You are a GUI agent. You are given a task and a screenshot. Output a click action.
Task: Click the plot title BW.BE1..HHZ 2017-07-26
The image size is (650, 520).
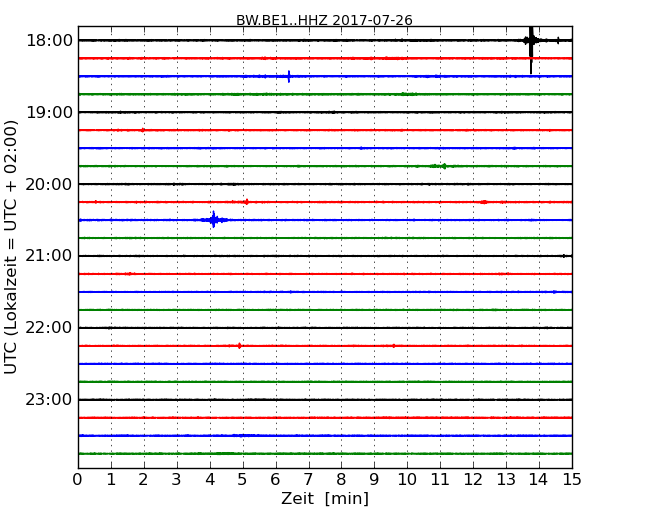coord(324,20)
